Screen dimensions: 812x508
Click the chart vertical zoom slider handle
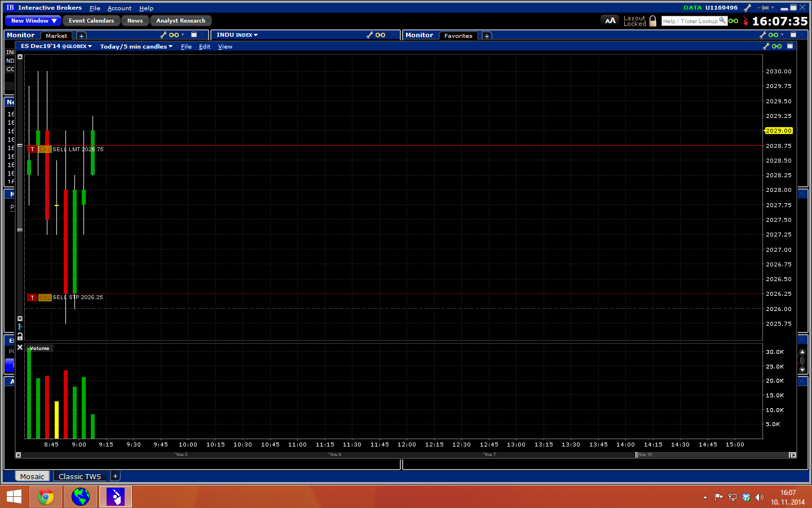[x=20, y=188]
